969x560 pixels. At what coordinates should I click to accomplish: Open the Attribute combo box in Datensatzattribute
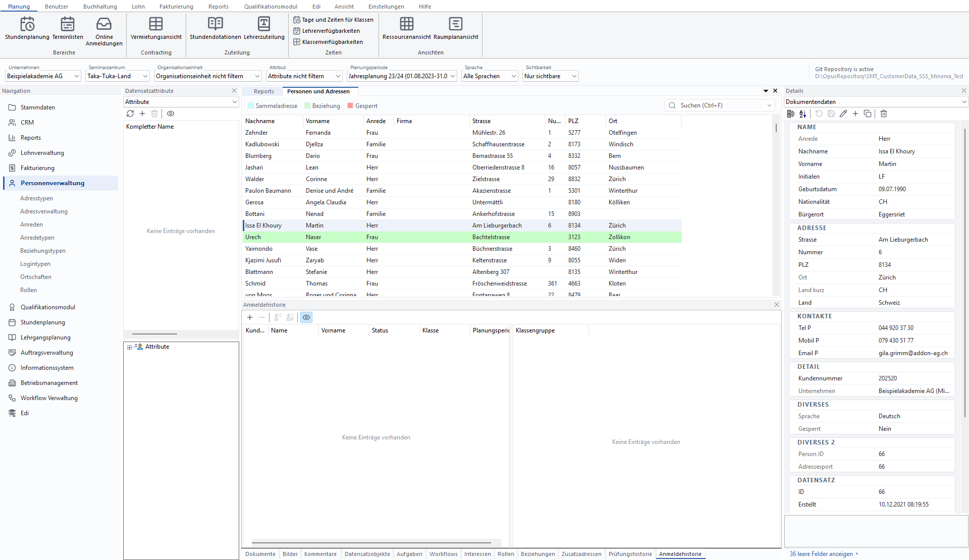(x=181, y=102)
